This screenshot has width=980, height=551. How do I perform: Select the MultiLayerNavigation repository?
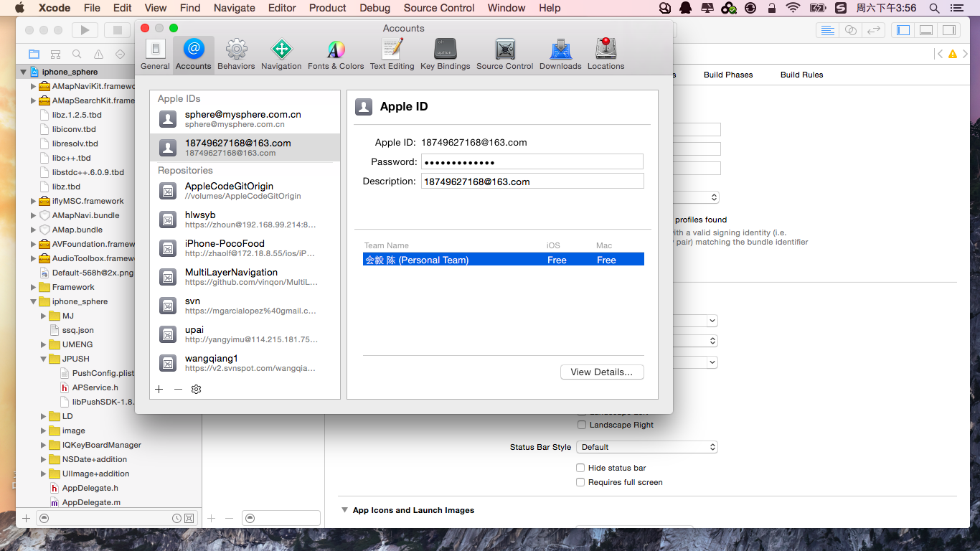[x=245, y=276]
